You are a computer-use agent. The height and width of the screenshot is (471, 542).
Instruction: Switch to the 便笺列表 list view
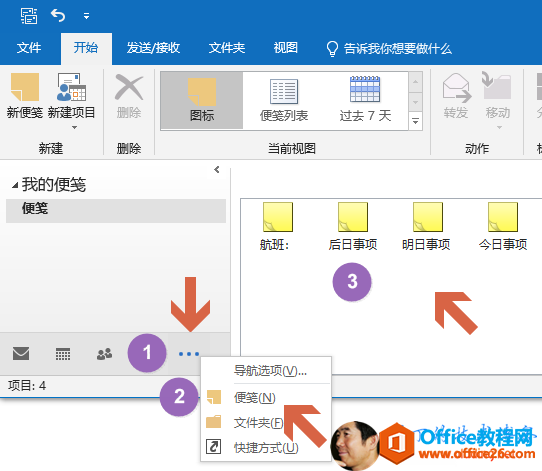[x=283, y=101]
